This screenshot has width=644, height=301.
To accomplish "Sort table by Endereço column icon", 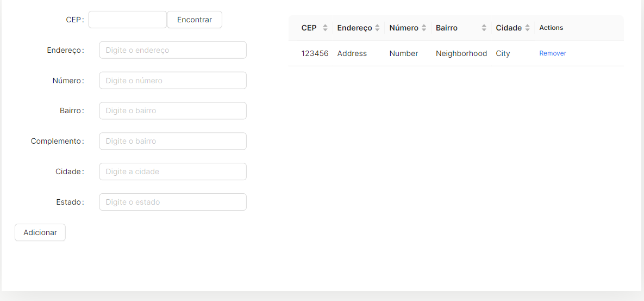I will [x=378, y=28].
